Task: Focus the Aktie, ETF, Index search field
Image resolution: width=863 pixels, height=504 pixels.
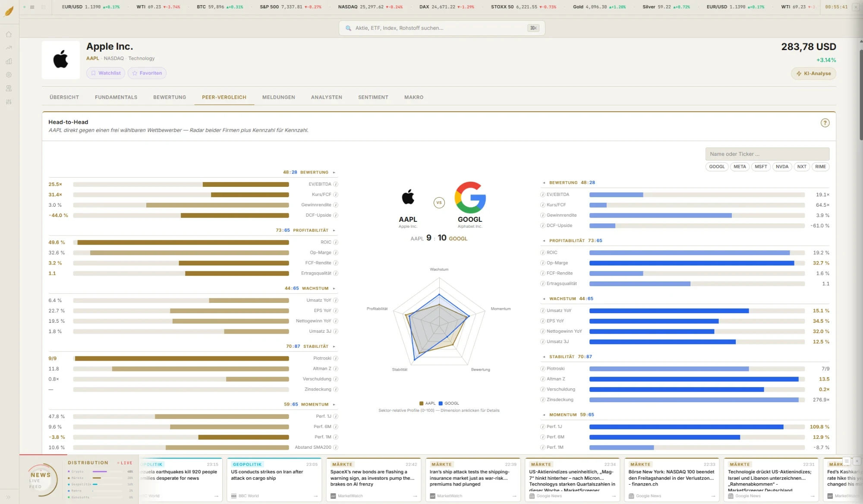Action: (x=442, y=28)
